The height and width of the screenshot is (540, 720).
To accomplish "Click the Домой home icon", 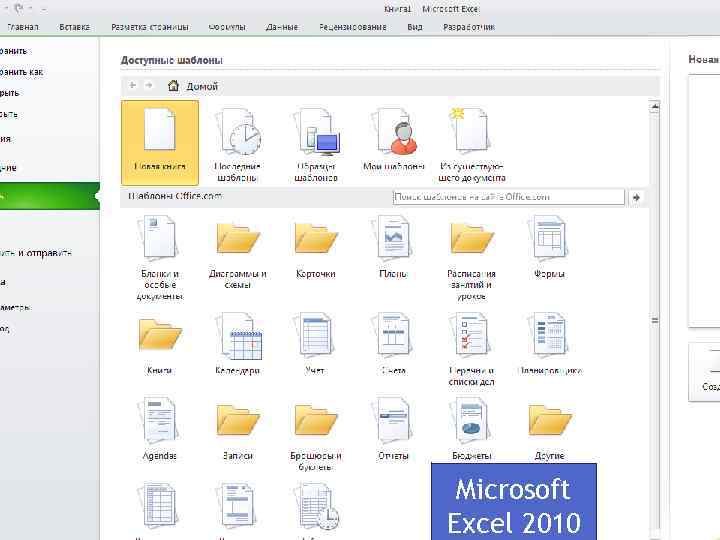I will point(173,85).
